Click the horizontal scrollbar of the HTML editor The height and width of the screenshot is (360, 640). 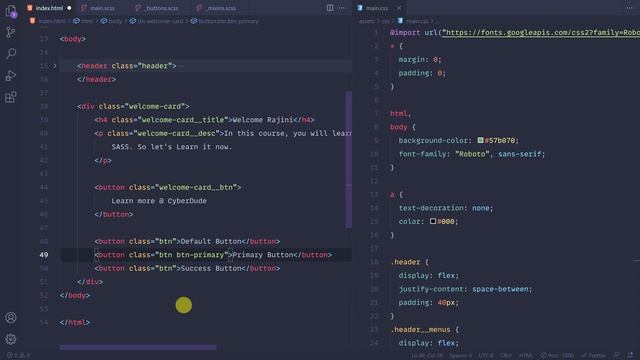(138, 347)
